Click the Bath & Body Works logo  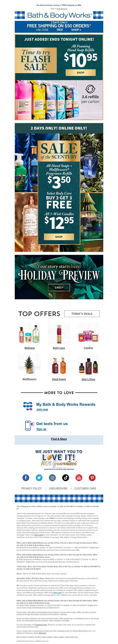(x=59, y=15)
